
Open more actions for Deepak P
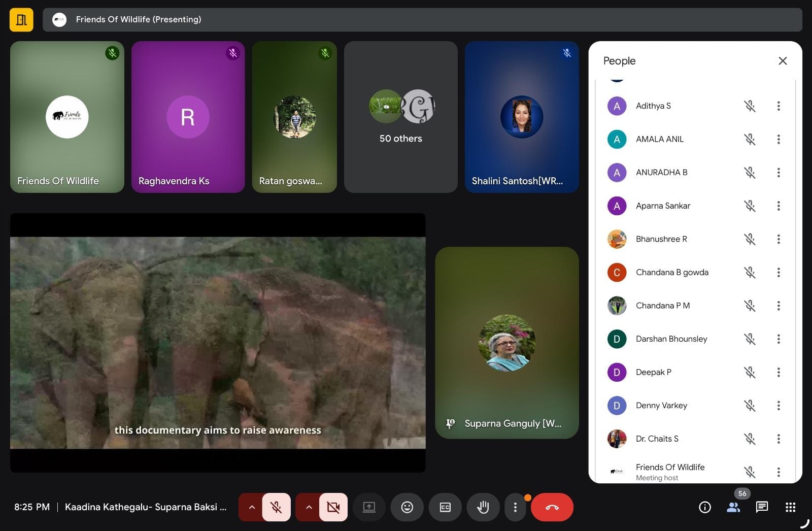click(x=779, y=372)
